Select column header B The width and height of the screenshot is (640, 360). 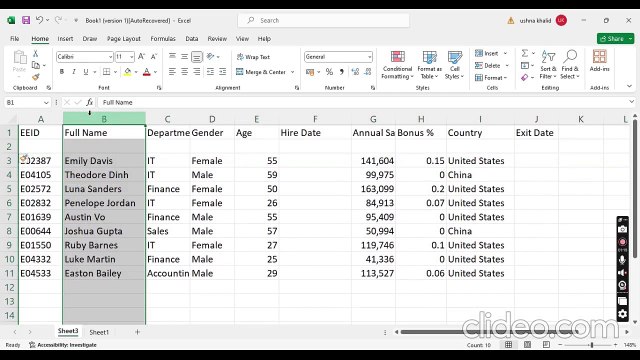104,119
